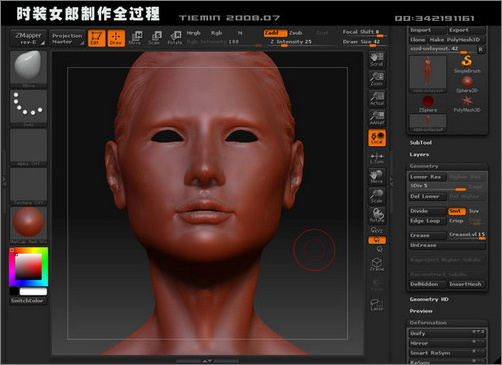Toggle Local symmetry L.Sym icon
The image size is (502, 365).
[x=377, y=158]
